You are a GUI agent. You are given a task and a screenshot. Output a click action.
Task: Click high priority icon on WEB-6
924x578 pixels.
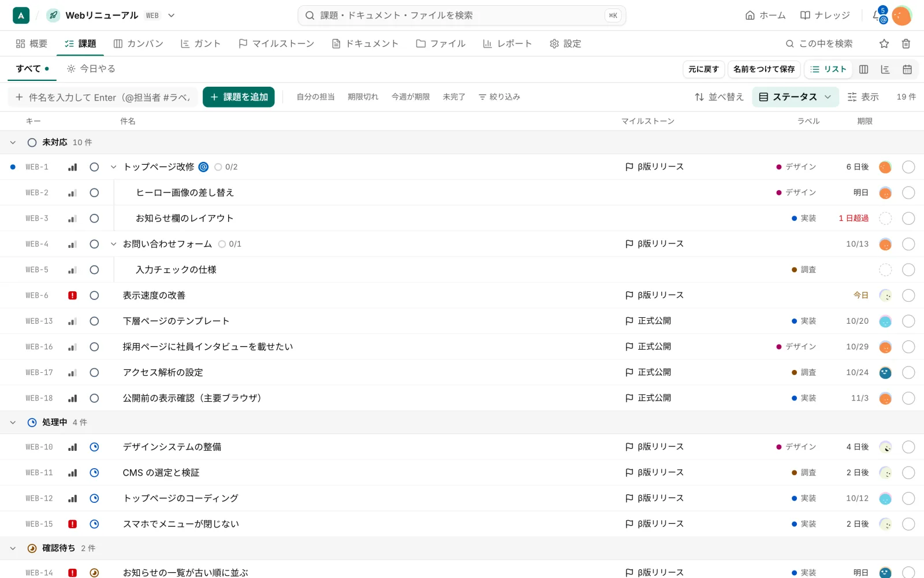(x=72, y=295)
